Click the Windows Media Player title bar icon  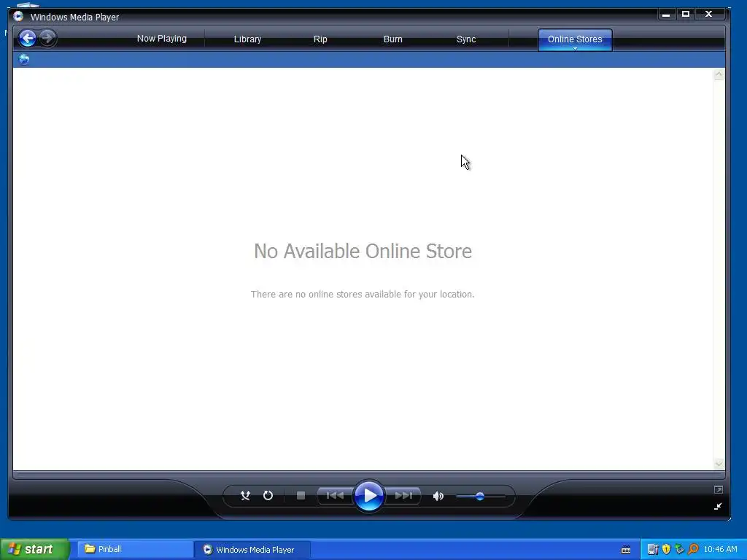[x=18, y=17]
